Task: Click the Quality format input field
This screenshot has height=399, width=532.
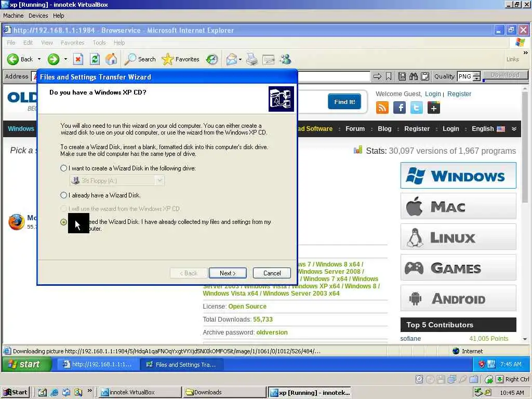Action: 465,76
